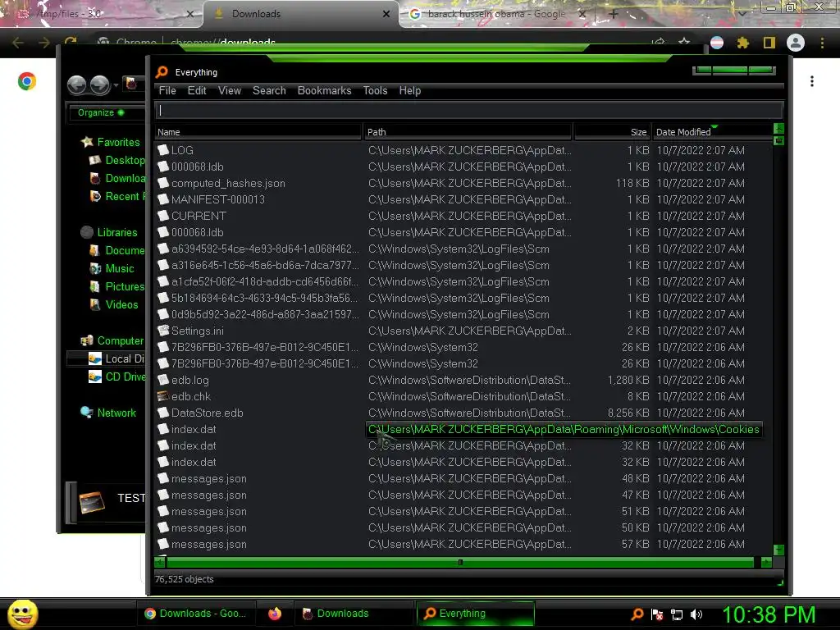This screenshot has height=630, width=840.
Task: Click the 8,256 KB size cell
Action: point(628,413)
